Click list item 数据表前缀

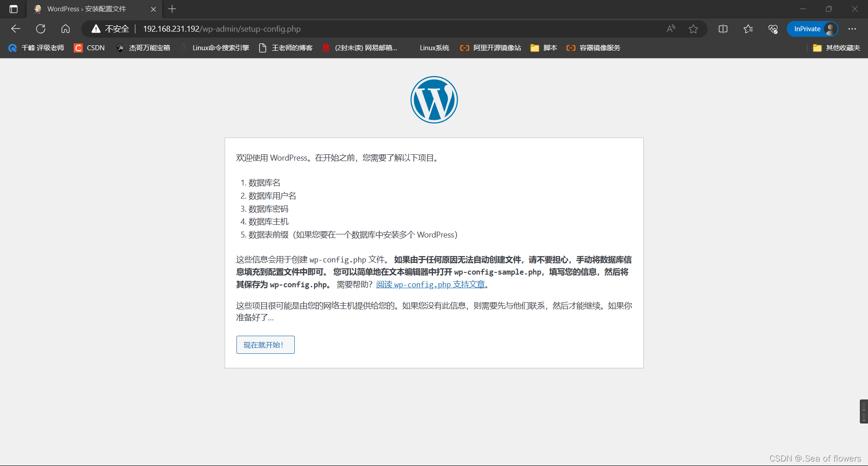coord(353,235)
